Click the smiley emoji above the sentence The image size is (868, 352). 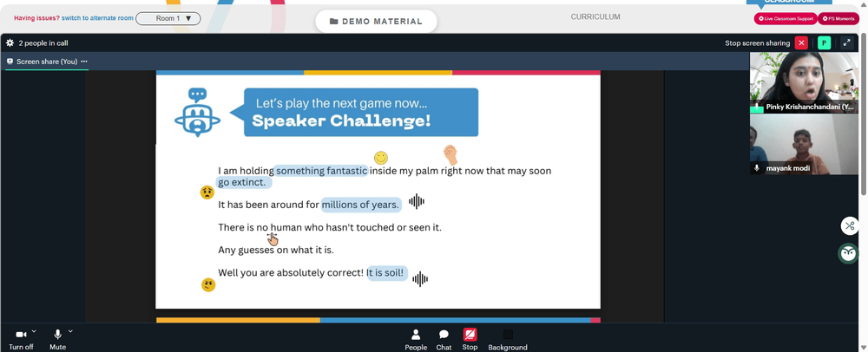[381, 158]
